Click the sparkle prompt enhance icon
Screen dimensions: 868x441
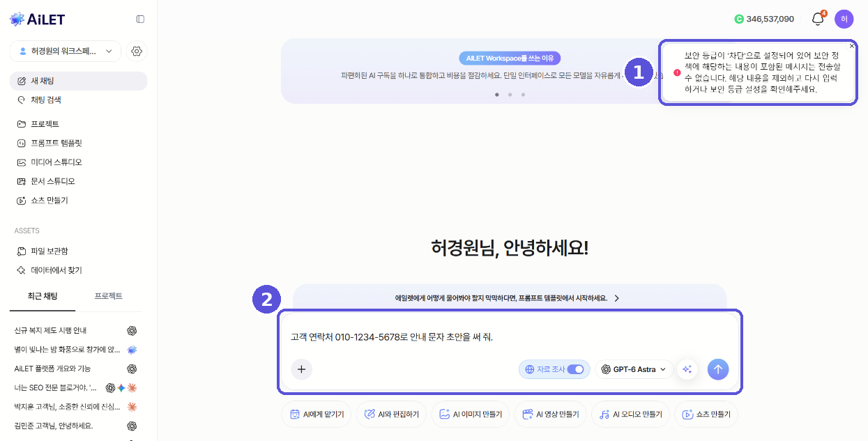pyautogui.click(x=687, y=369)
